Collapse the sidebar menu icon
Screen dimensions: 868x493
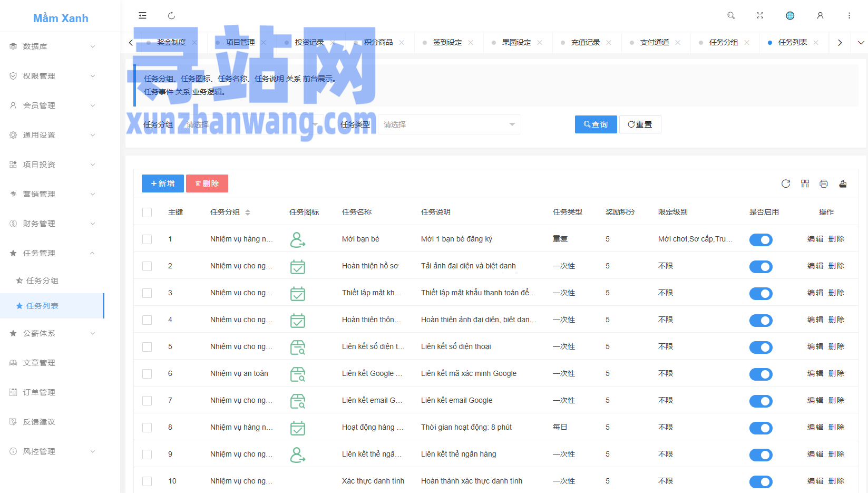click(x=142, y=16)
